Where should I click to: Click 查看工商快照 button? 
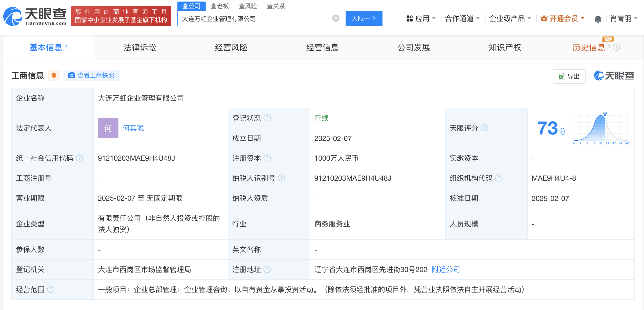point(91,75)
